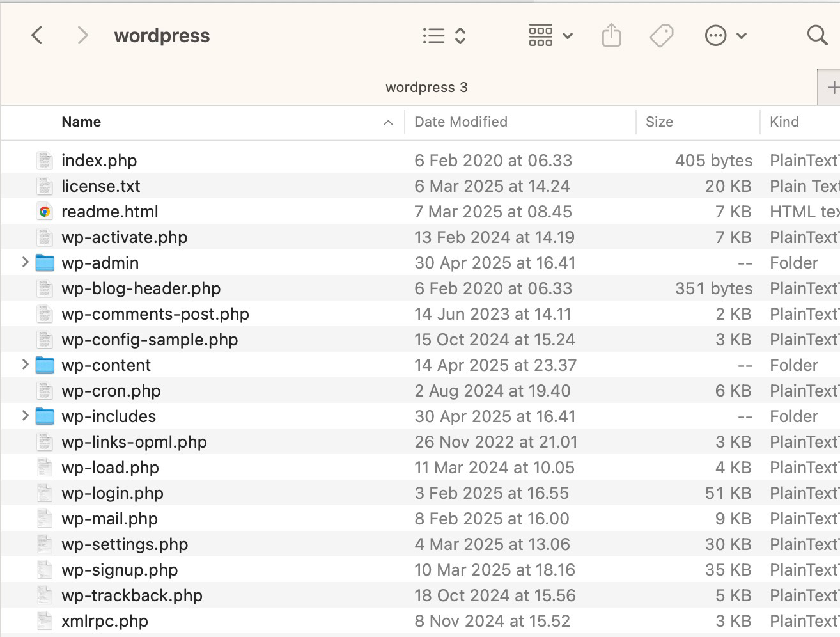Screen dimensions: 840x637
Task: Click the wp-settings.php file icon
Action: 45,544
